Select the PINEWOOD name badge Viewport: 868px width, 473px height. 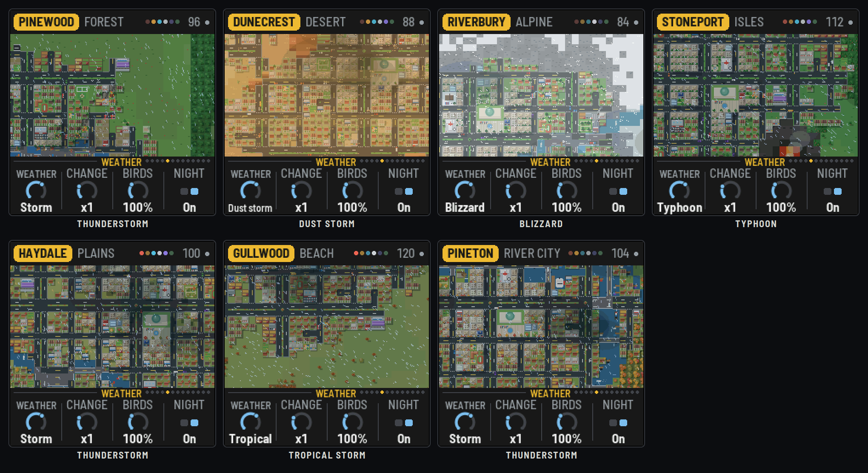46,22
